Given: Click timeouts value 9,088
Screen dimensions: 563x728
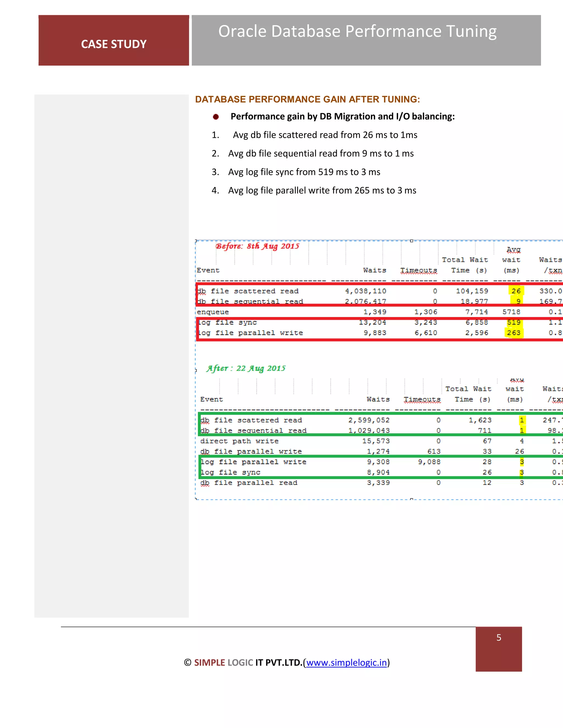Looking at the screenshot, I should 429,462.
